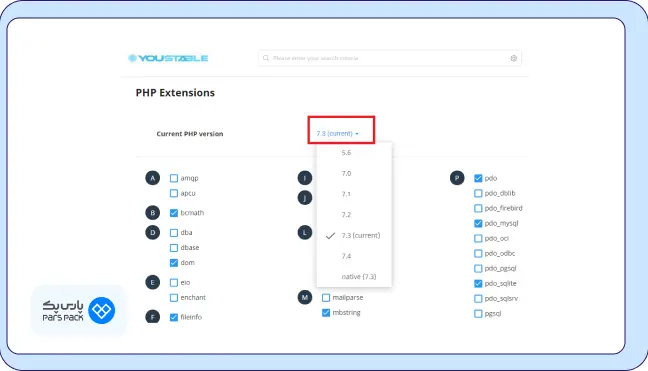Click the letter B group badge
The image size is (648, 371).
tap(152, 213)
